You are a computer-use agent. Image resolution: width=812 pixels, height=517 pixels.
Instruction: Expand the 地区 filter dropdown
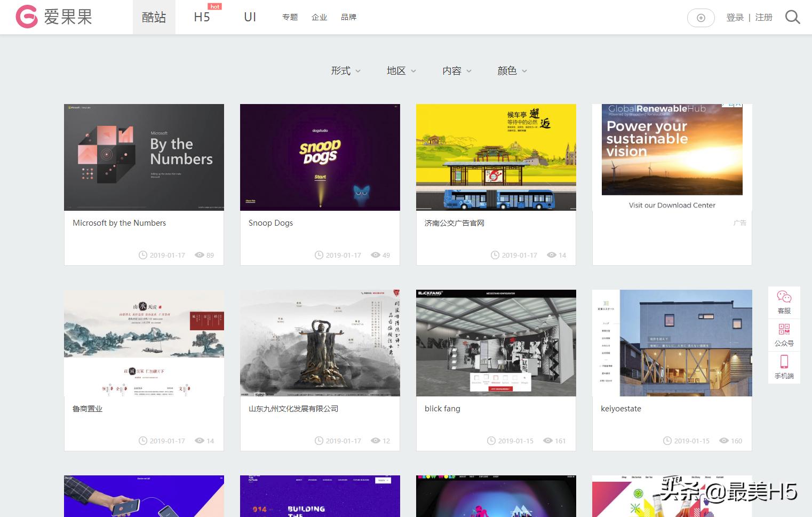coord(401,71)
